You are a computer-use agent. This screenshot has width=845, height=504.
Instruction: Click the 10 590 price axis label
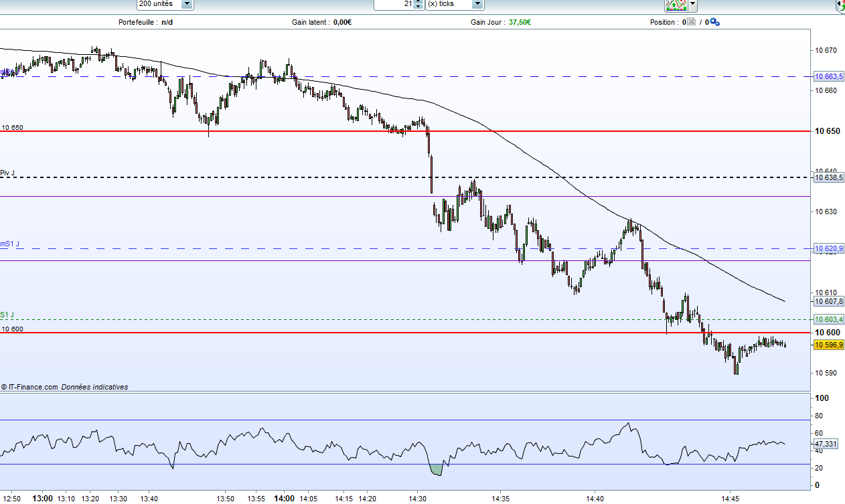point(826,373)
